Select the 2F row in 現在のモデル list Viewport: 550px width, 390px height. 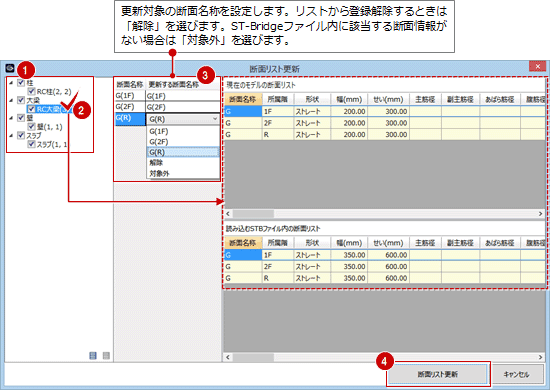(385, 123)
